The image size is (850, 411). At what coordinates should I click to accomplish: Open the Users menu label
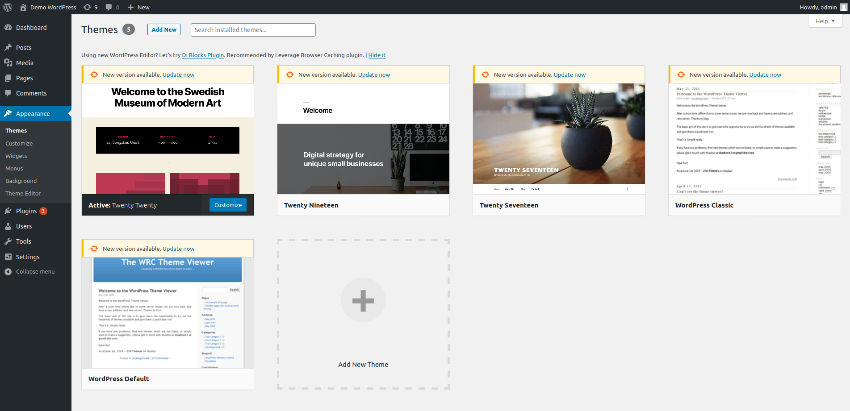click(24, 226)
